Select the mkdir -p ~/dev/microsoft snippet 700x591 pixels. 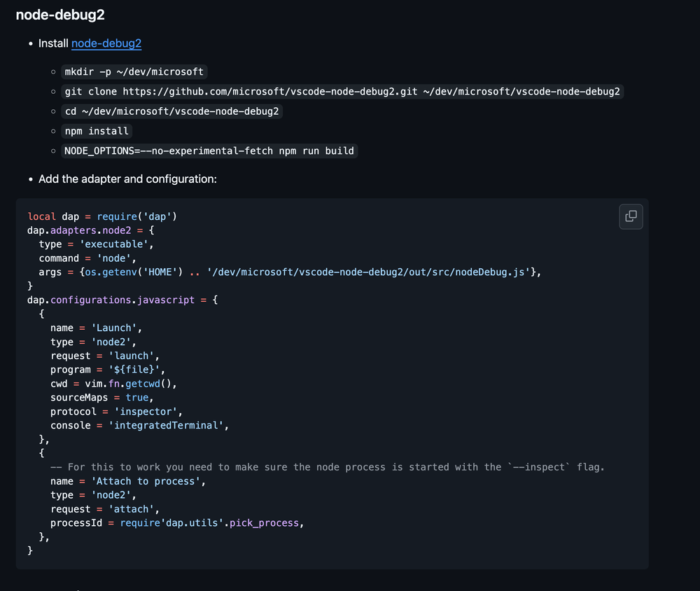[134, 71]
